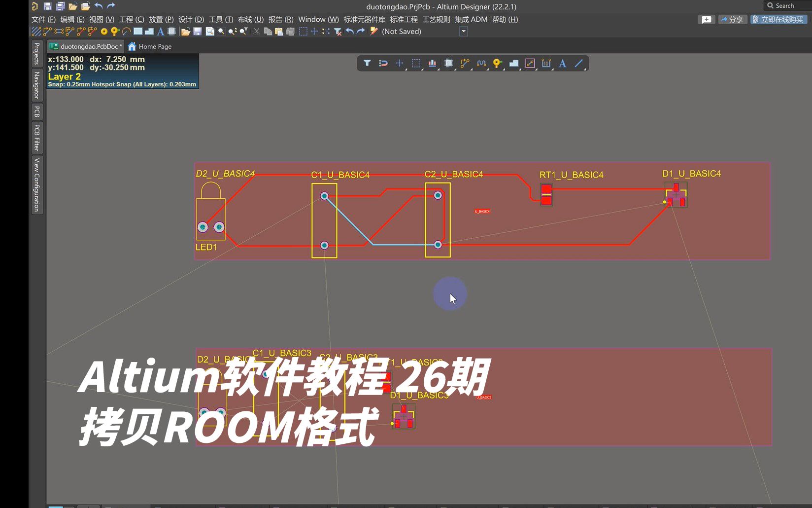Click the Search field at top right

783,5
